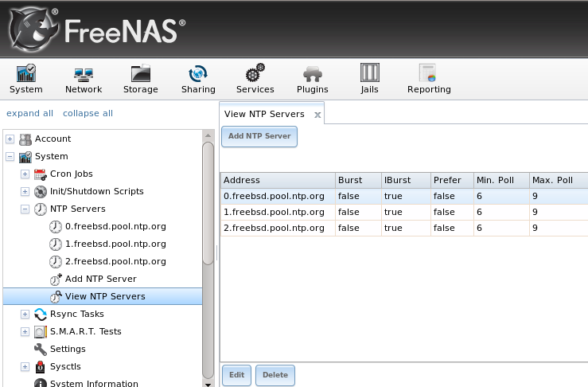Sort table by Max. Poll column
Viewport: 588px width, 387px height.
(559, 181)
